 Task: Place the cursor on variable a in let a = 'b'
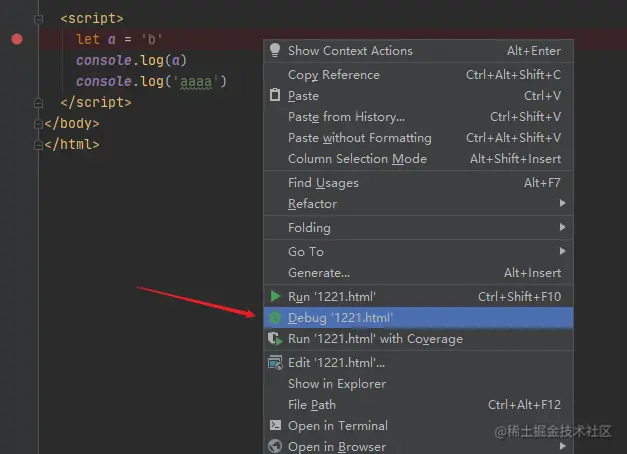pos(112,40)
